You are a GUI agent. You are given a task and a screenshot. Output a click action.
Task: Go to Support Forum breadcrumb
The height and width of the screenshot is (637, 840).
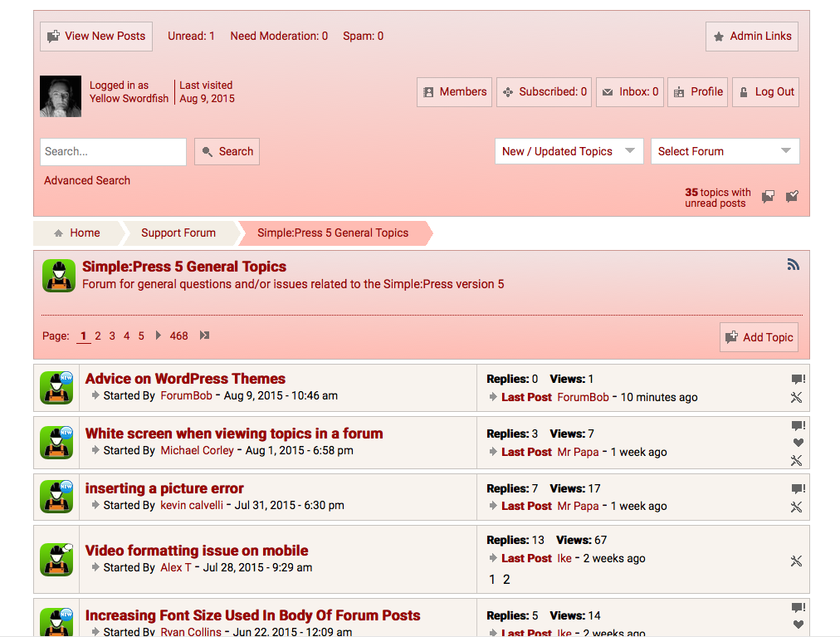[x=178, y=233]
